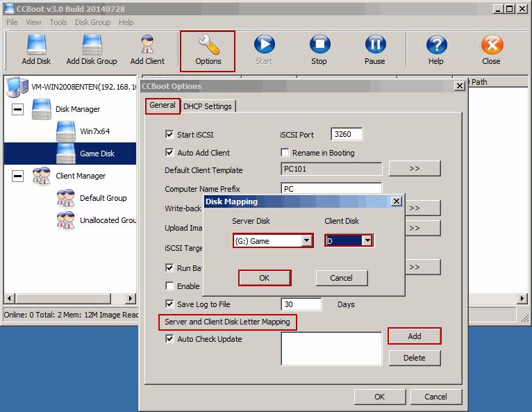Toggle Save Log to File checkbox

(169, 304)
